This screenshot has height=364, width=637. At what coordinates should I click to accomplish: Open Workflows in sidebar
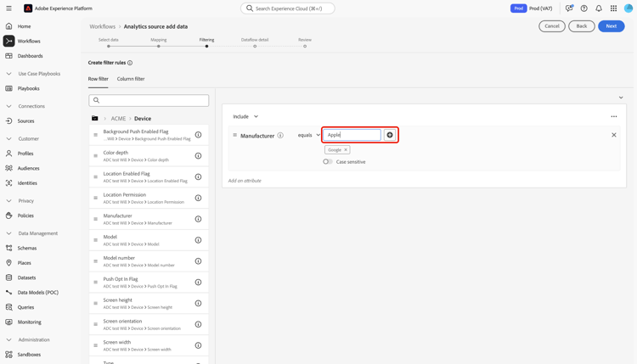tap(29, 41)
